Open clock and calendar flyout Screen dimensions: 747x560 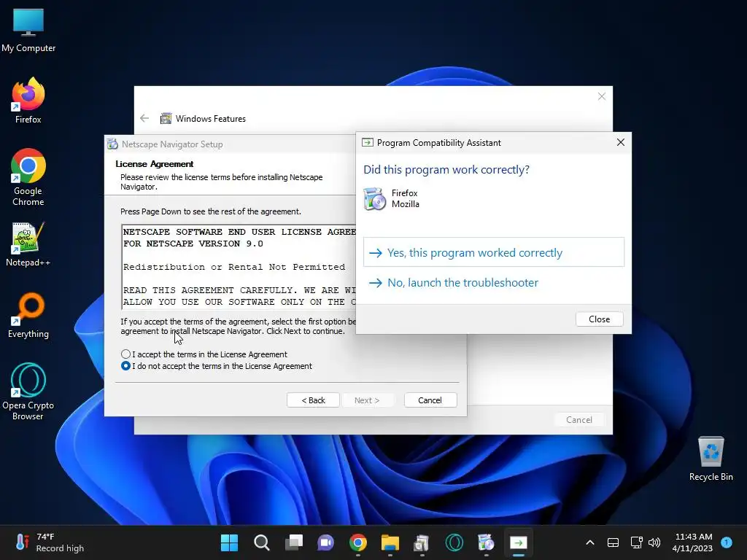click(693, 542)
